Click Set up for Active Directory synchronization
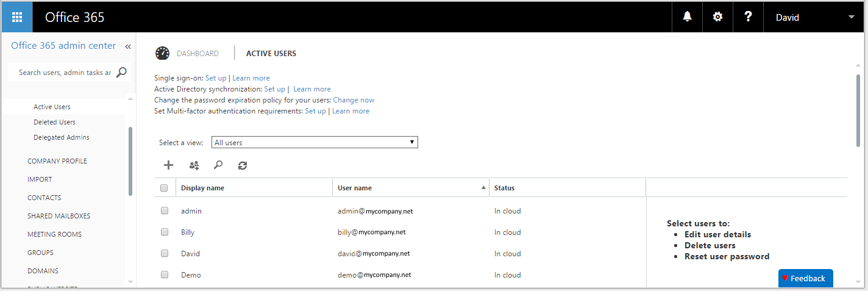Screen dimensions: 868x291 pyautogui.click(x=274, y=89)
